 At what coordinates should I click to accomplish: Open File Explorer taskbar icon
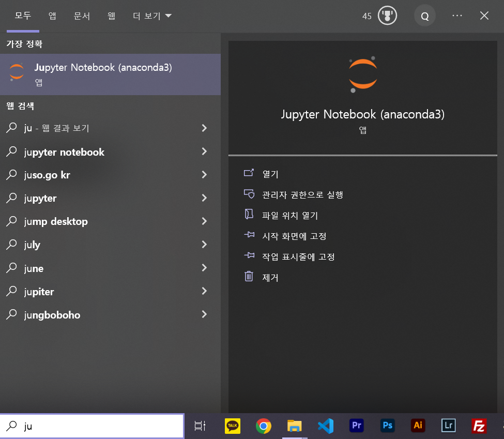294,426
